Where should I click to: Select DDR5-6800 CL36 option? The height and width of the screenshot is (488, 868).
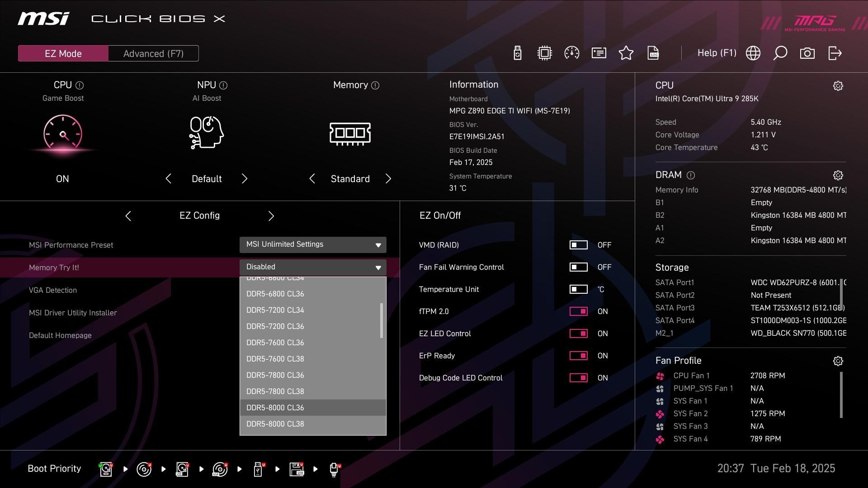[x=313, y=294]
